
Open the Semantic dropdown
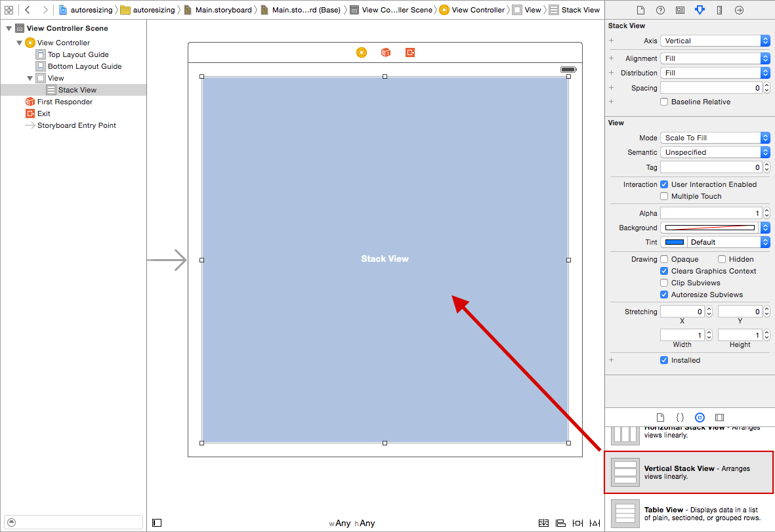pos(715,152)
